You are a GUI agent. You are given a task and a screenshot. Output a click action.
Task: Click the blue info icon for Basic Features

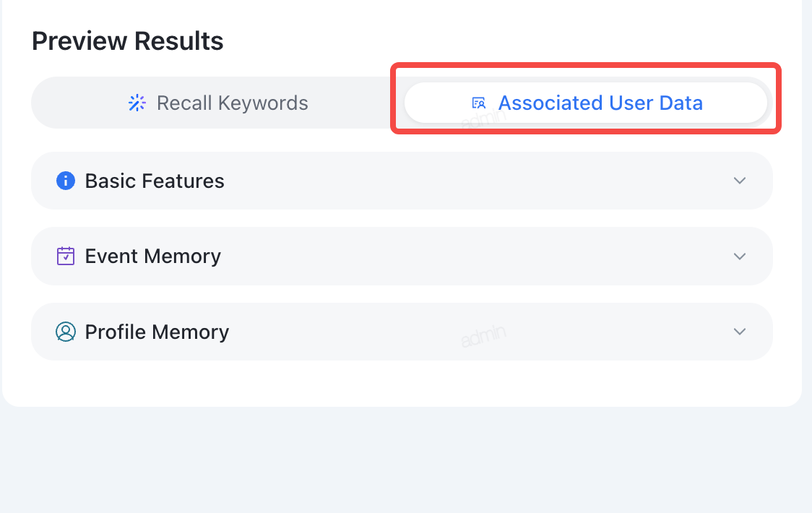tap(66, 181)
